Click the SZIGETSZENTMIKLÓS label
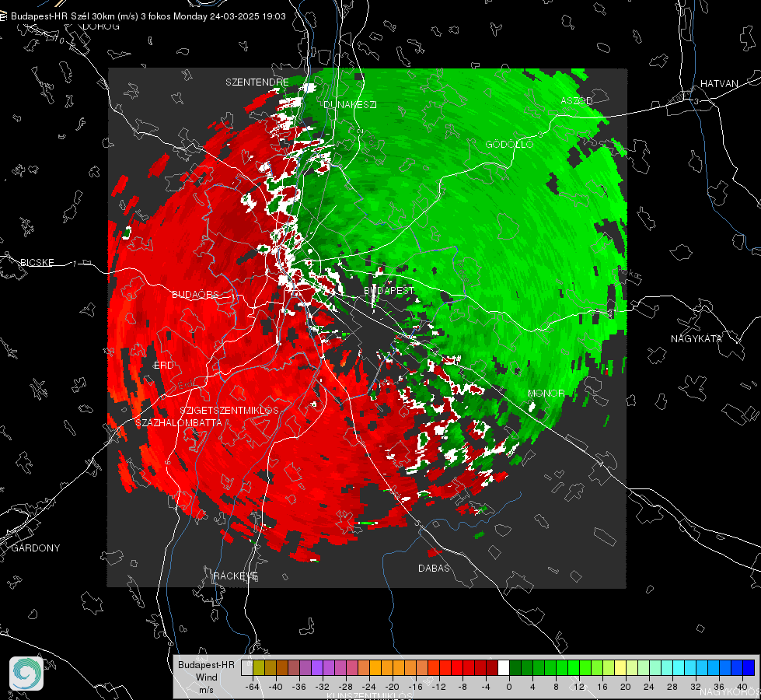This screenshot has width=761, height=700. pyautogui.click(x=229, y=410)
